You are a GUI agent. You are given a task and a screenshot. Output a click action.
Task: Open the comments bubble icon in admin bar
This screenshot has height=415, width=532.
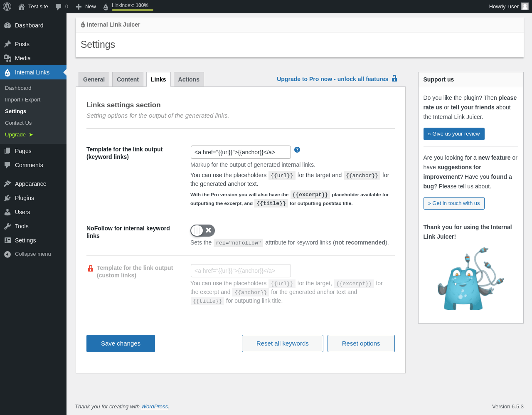click(59, 7)
